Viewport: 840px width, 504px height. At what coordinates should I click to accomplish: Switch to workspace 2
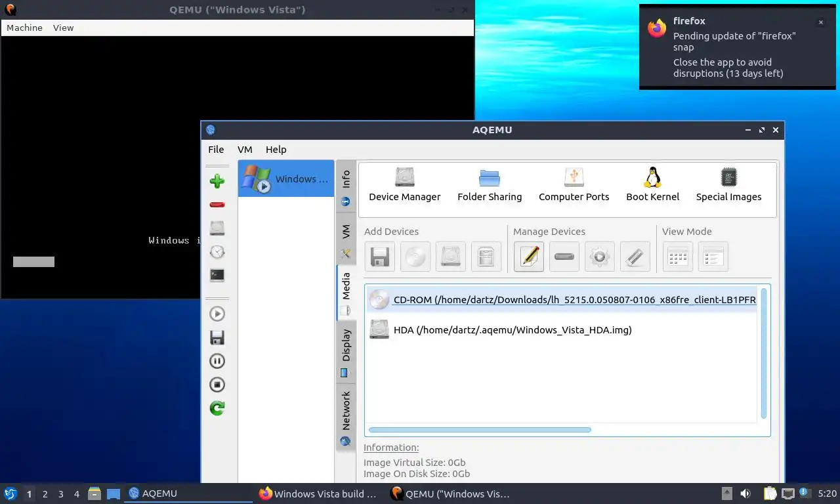pyautogui.click(x=45, y=494)
